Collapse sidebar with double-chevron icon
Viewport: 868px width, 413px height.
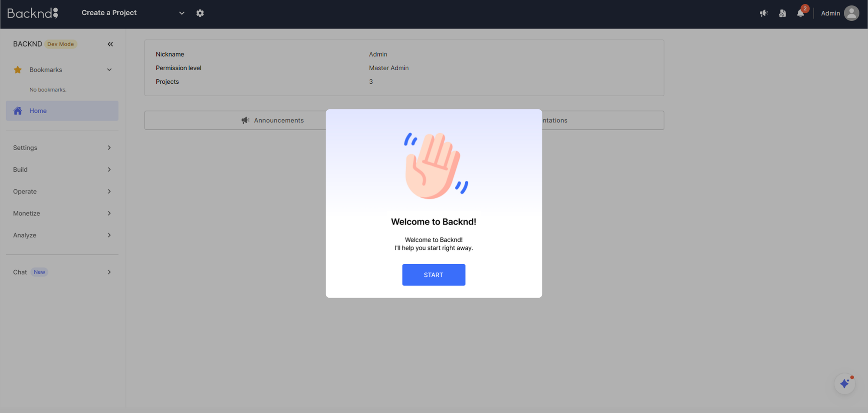tap(110, 44)
